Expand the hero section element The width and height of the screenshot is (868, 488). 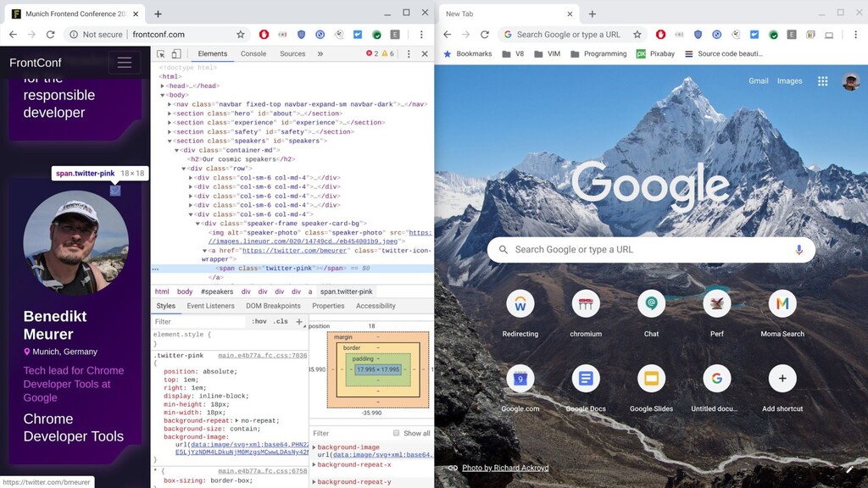pos(170,114)
